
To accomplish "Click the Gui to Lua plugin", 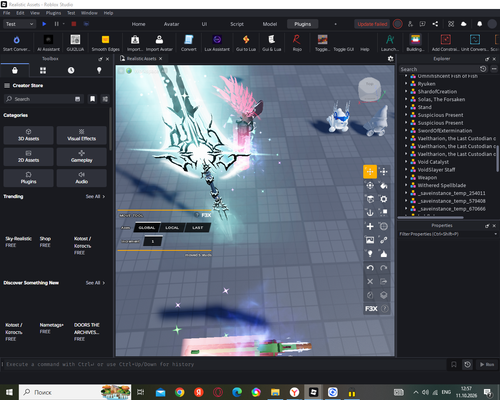I will coord(246,43).
